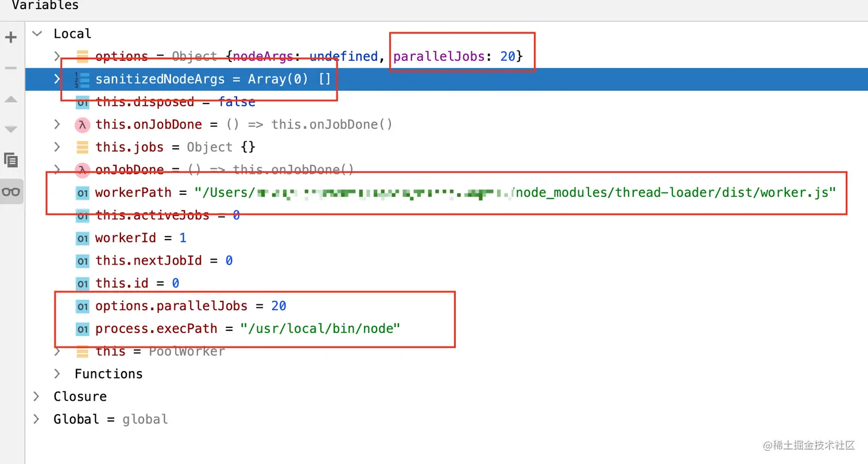Screen dimensions: 868x464
Task: Expand the onJobDone function row
Action: [x=57, y=169]
